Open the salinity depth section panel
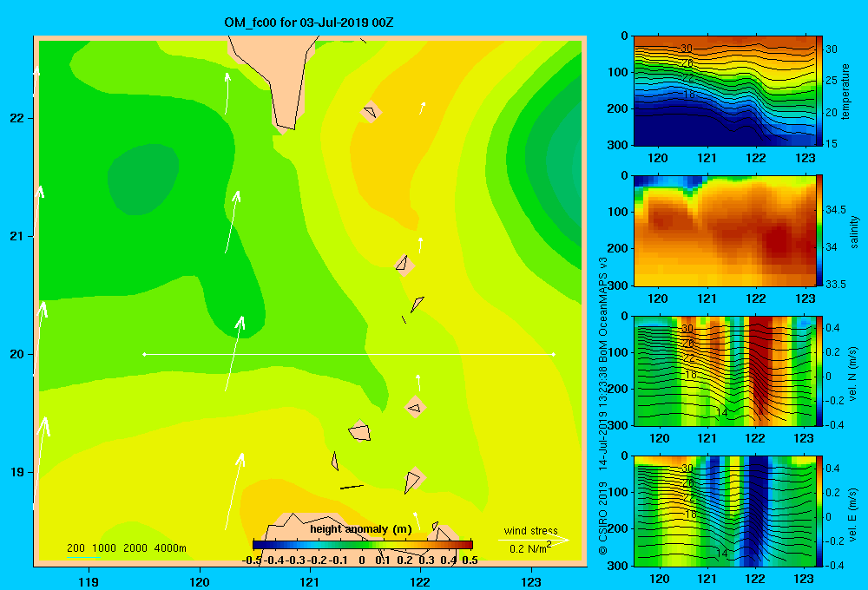The height and width of the screenshot is (590, 868). [725, 230]
